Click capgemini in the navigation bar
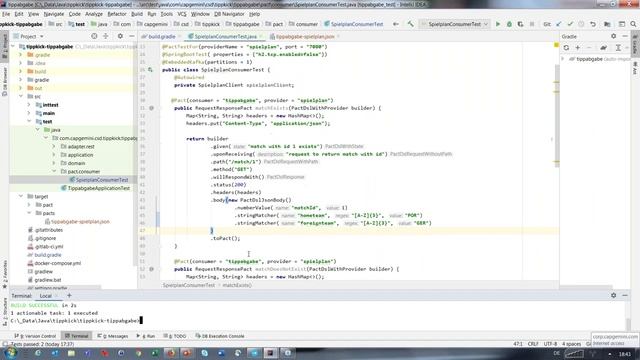640x360 pixels. click(x=156, y=24)
